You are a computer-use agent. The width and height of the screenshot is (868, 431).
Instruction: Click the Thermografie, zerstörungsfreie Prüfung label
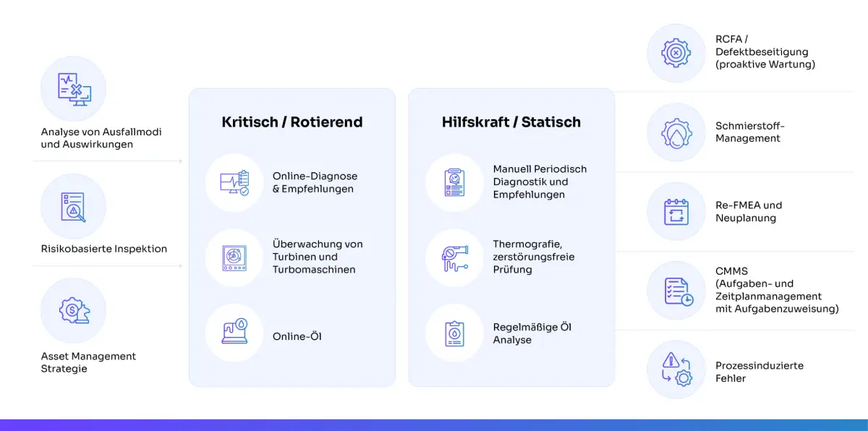(x=532, y=257)
